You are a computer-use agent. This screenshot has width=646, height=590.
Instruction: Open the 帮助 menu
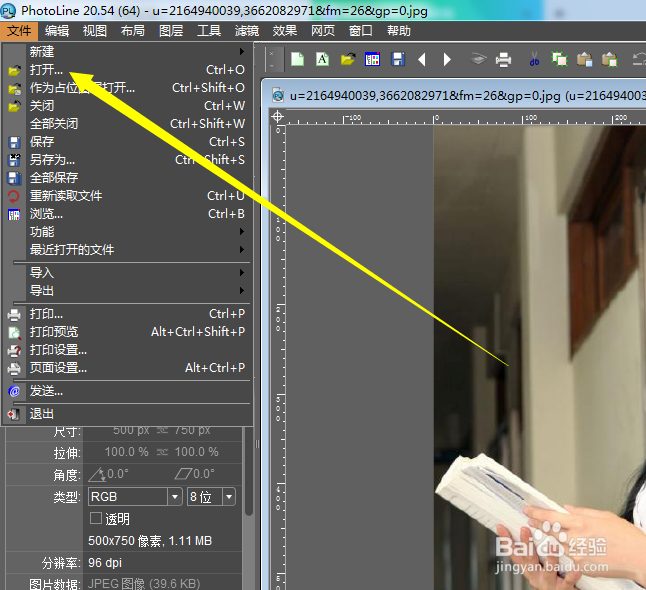point(398,31)
